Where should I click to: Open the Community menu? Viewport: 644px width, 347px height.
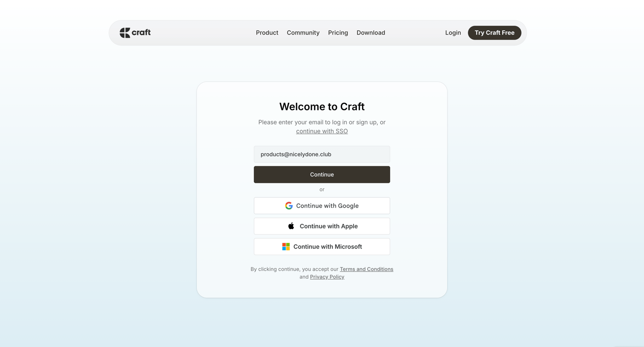tap(303, 33)
